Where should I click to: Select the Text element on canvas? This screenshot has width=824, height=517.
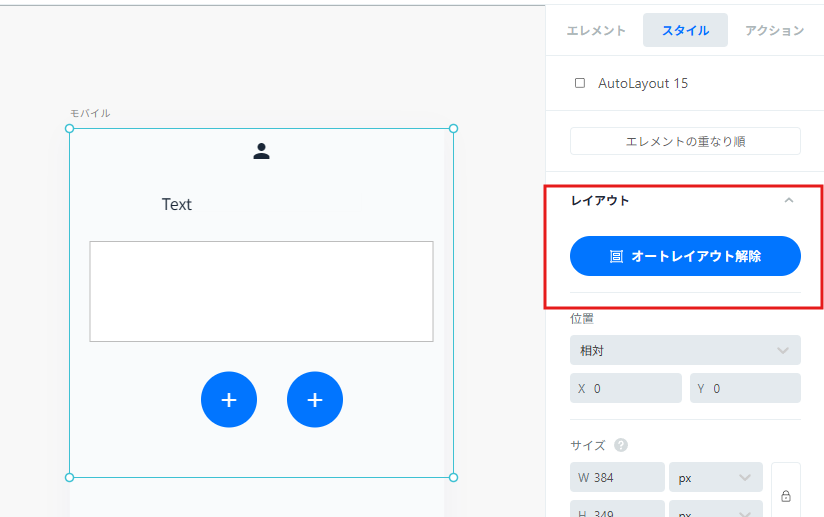pyautogui.click(x=177, y=205)
